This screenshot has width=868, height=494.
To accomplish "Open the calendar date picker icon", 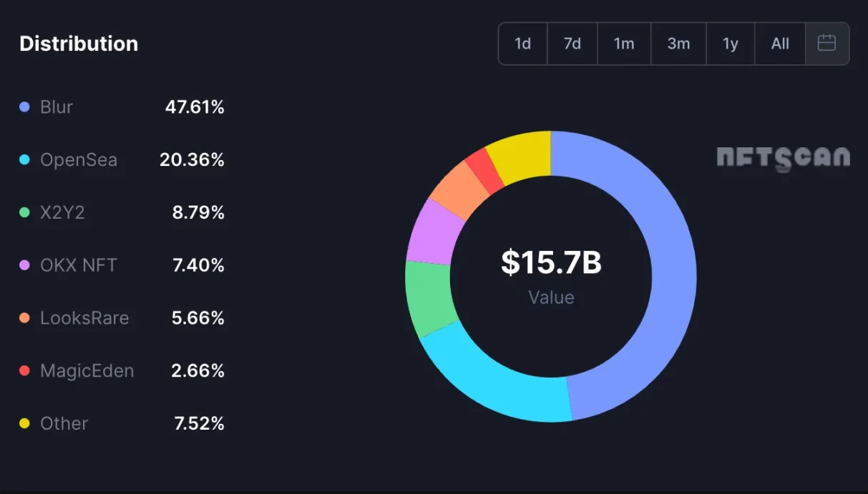I will [x=826, y=44].
